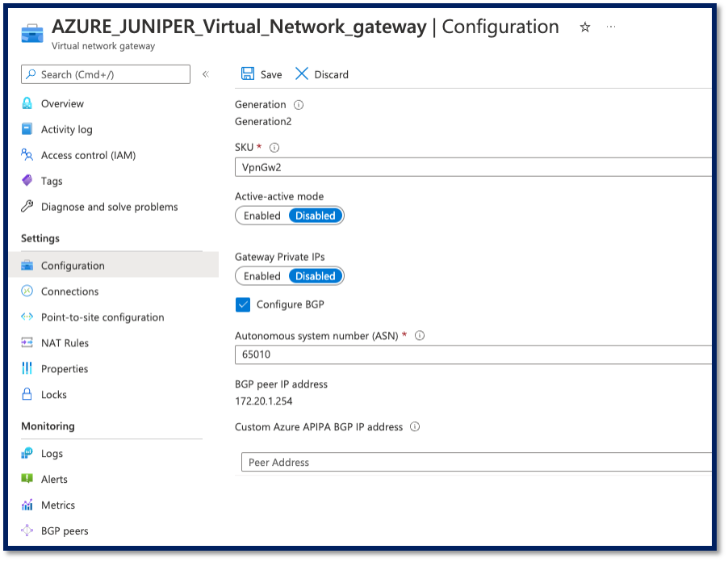Collapse the sidebar with the double chevron
728x562 pixels.
(206, 73)
